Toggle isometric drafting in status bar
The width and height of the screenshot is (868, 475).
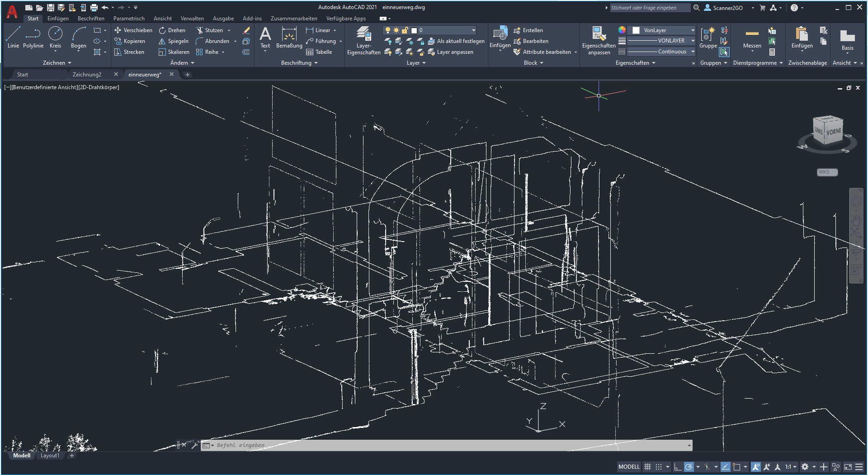click(x=707, y=467)
